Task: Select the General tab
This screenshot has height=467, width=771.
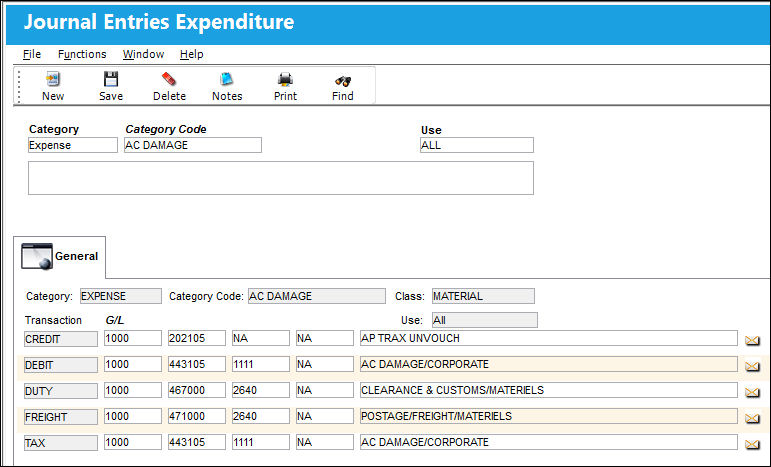Action: [x=59, y=257]
